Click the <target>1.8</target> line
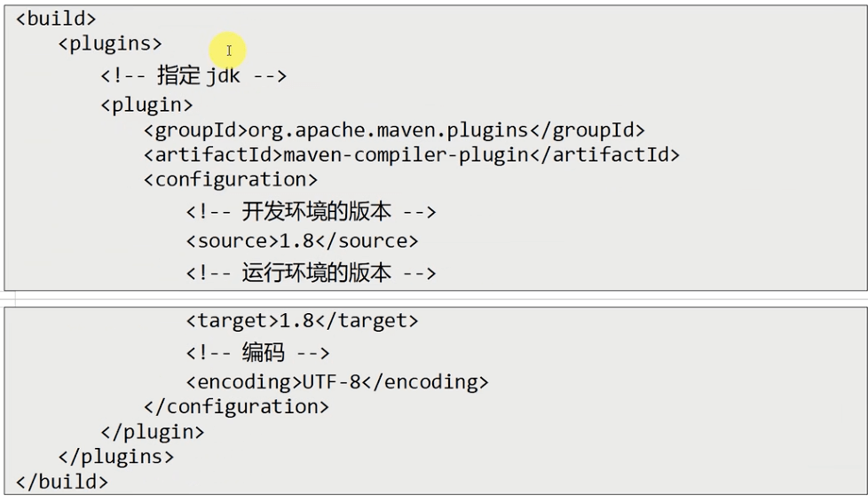Image resolution: width=868 pixels, height=502 pixels. (302, 321)
